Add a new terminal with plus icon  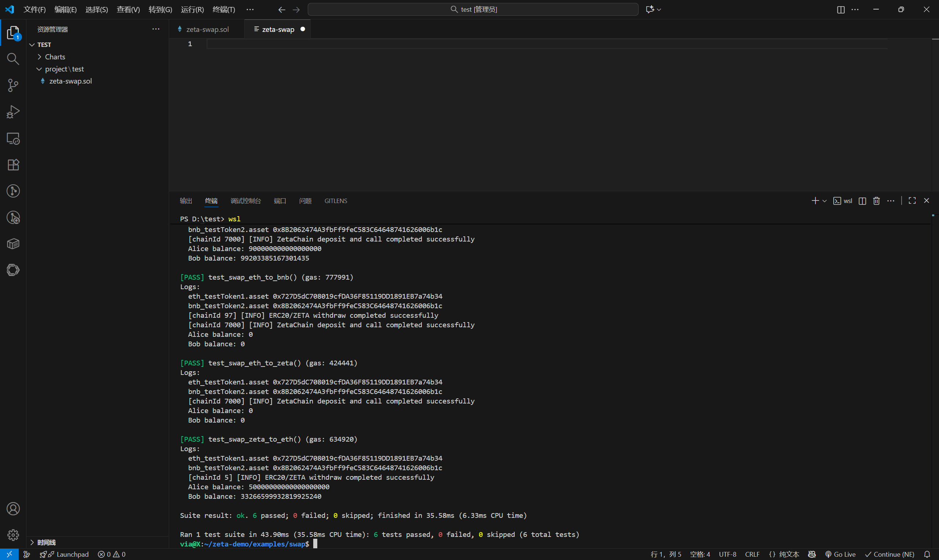coord(815,201)
